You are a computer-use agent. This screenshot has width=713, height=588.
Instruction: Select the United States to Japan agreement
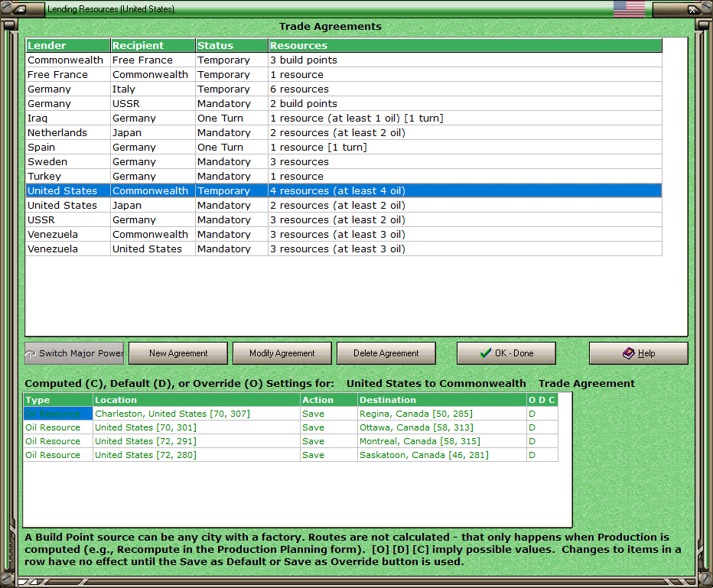[343, 206]
